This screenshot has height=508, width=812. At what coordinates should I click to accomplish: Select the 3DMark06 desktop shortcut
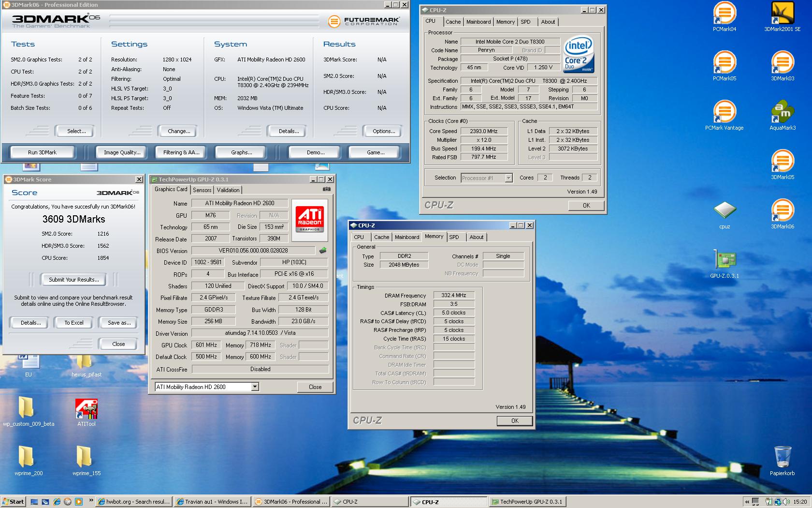coord(782,214)
